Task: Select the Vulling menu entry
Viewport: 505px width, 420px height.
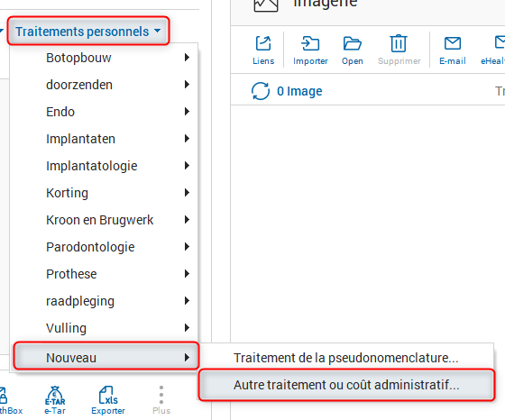Action: (105, 328)
